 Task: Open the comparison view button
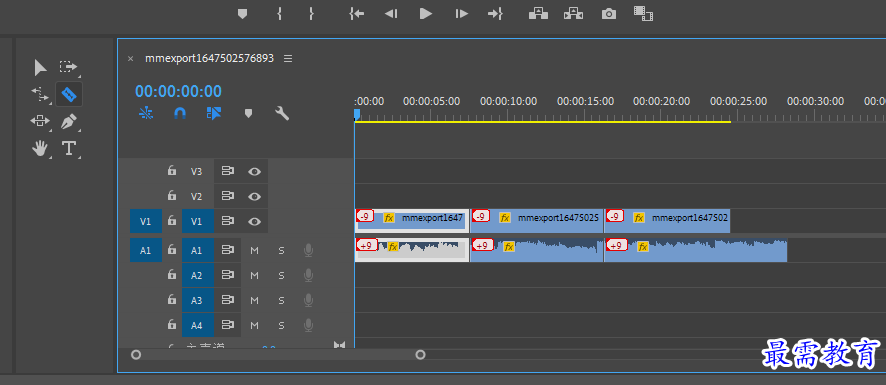(644, 14)
